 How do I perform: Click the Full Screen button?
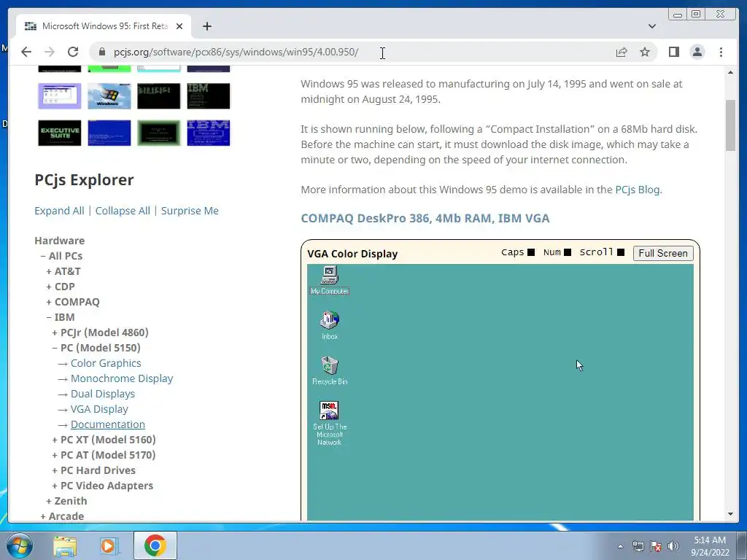click(x=662, y=253)
